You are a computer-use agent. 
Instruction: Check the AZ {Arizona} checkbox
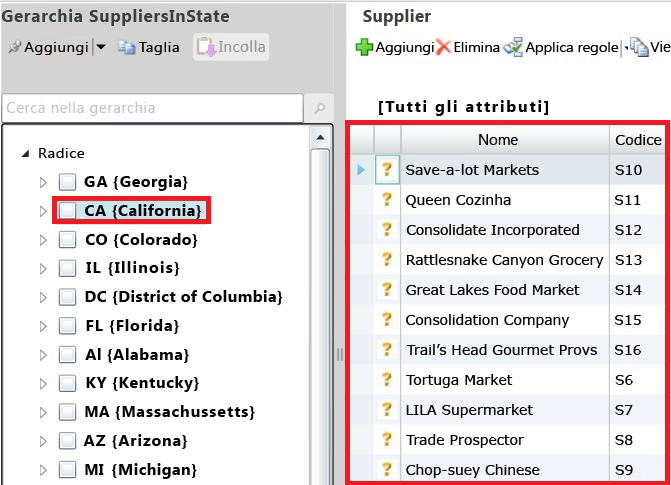[67, 441]
